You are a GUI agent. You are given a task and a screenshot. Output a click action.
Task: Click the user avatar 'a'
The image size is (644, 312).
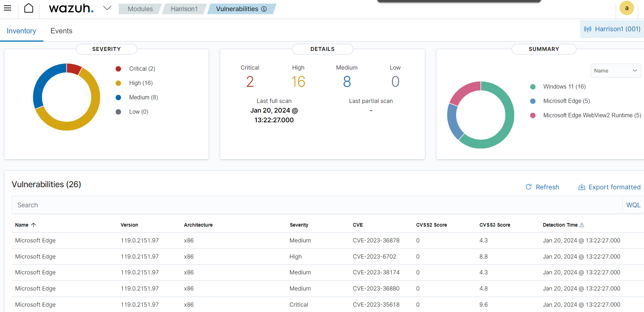point(626,8)
